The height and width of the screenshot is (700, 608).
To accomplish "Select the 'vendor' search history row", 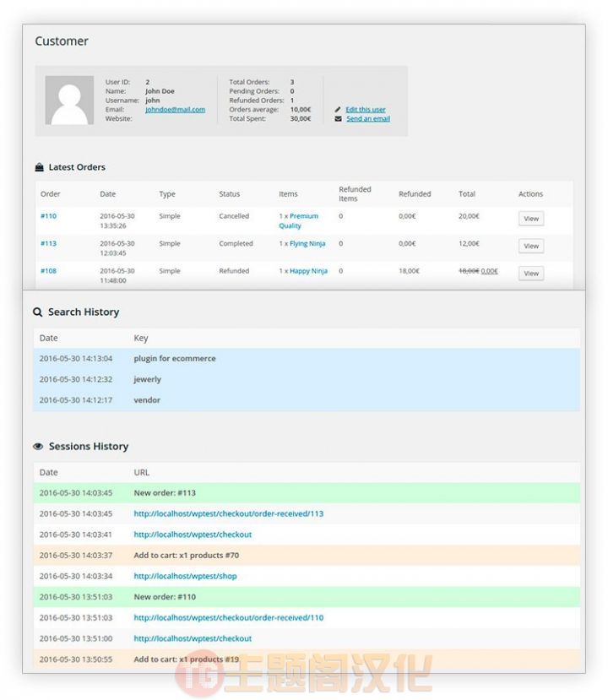I will point(307,400).
